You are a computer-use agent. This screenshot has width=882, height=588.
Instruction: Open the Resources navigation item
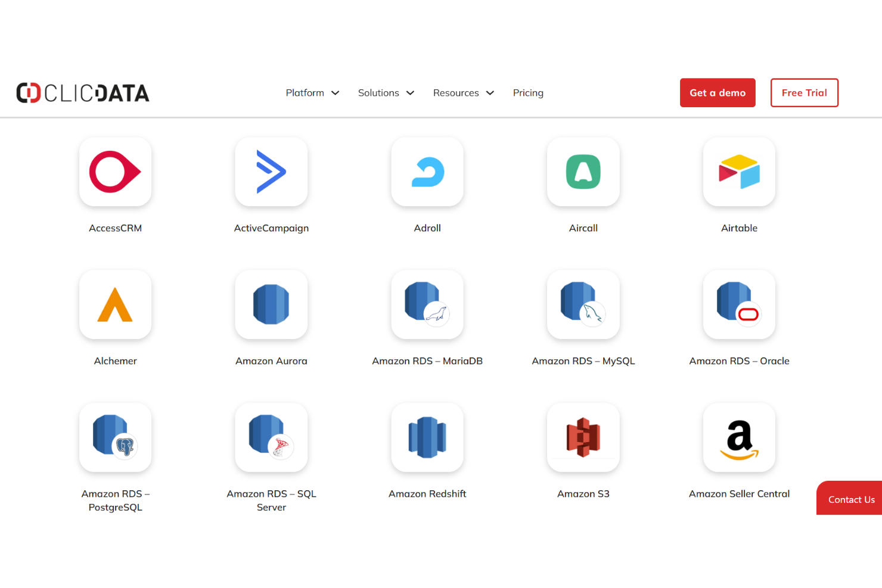click(x=456, y=93)
